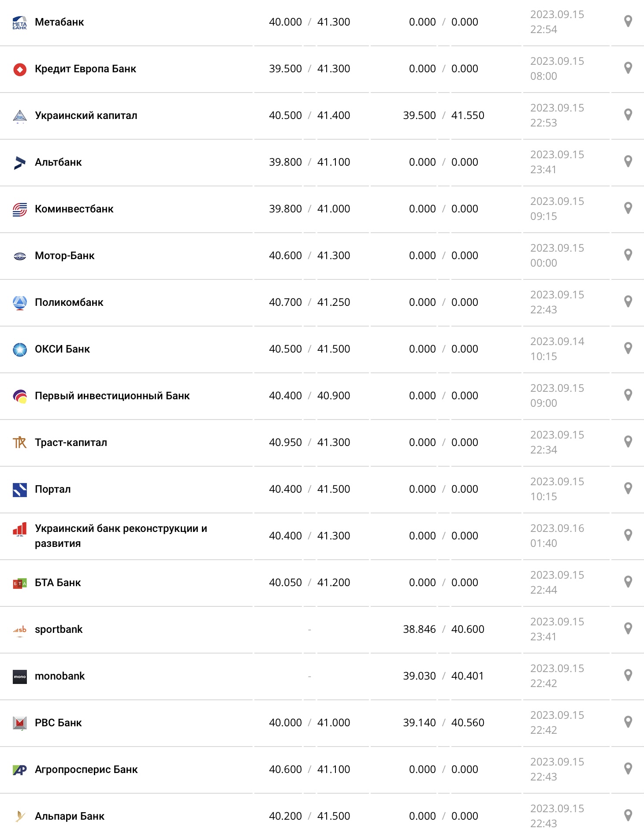Click the БТА Банк logo icon
Screen dimensions: 644x836
pos(20,582)
